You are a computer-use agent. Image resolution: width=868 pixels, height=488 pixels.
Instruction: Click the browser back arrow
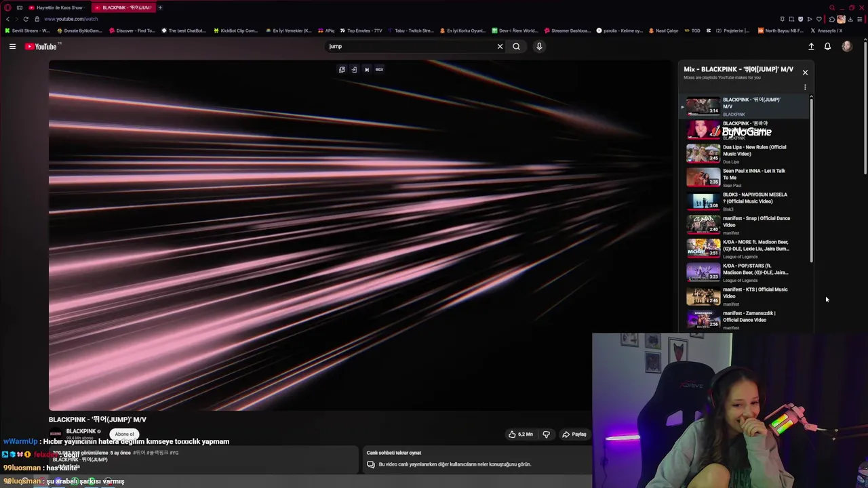pos(7,19)
